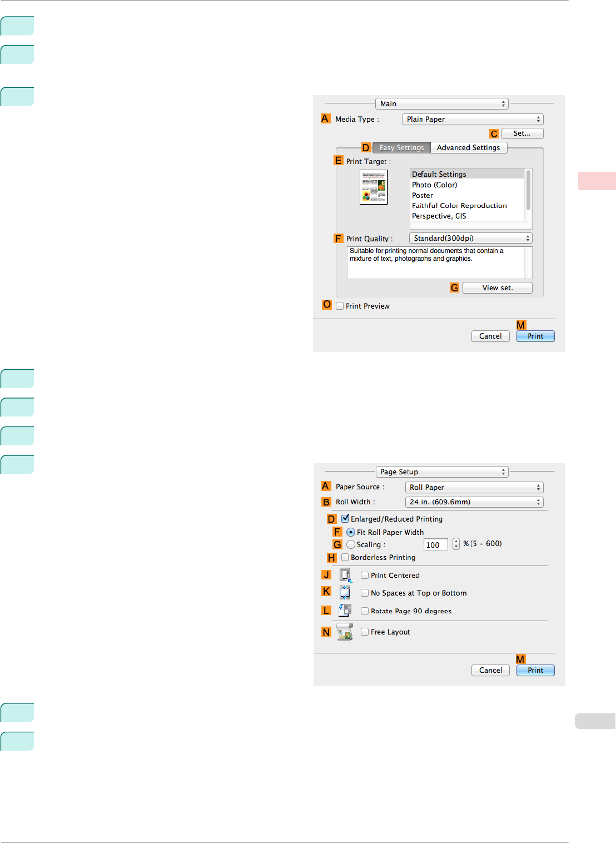Open the Roll Width 24 in. dropdown
The height and width of the screenshot is (843, 616).
(x=474, y=502)
